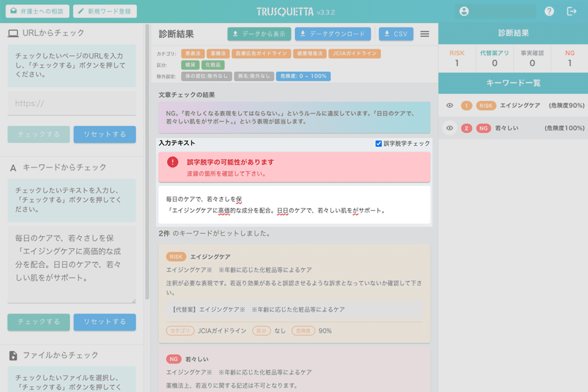Viewport: 588px width, 392px height.
Task: Click the orange RISK badge in keyword list
Action: (x=485, y=105)
